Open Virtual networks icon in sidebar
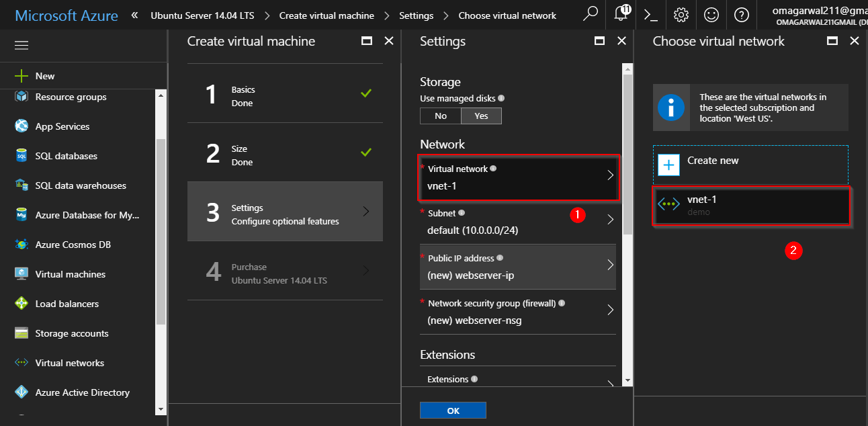This screenshot has width=868, height=426. pyautogui.click(x=21, y=363)
